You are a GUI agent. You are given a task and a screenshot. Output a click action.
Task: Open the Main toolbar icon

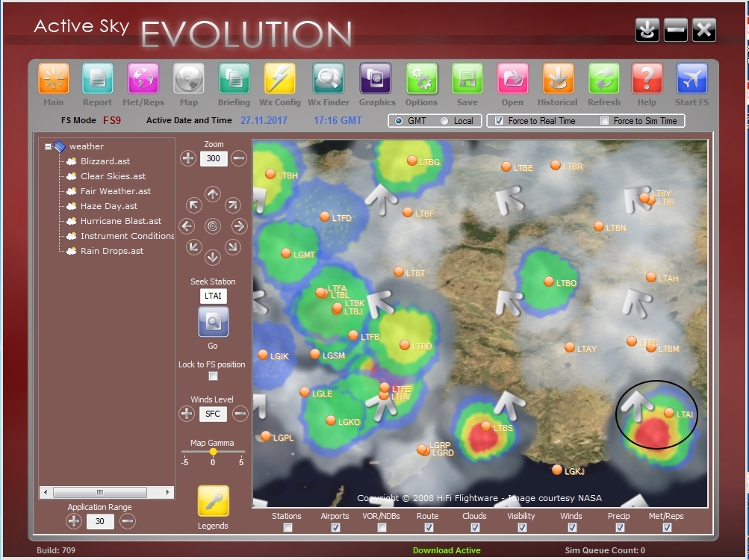point(54,78)
